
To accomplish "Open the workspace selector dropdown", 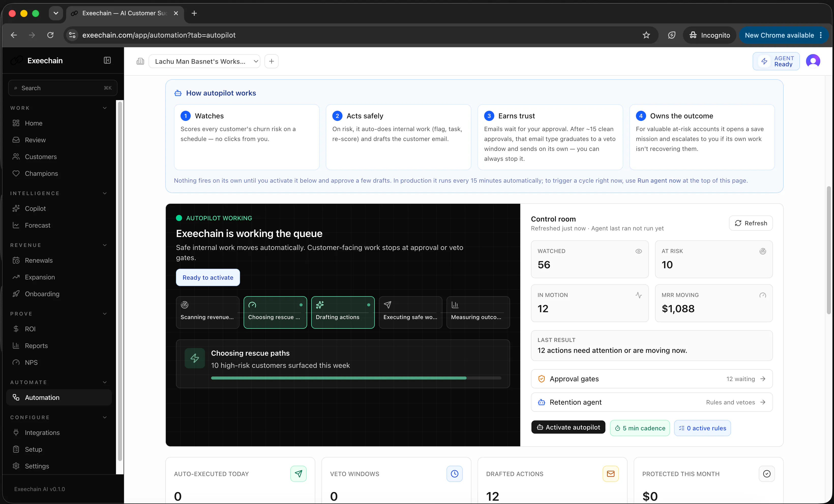I will click(204, 61).
